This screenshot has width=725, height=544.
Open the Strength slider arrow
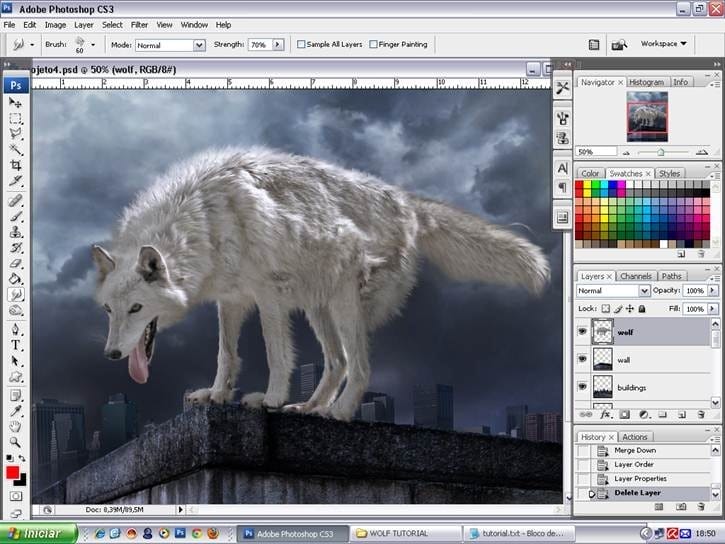pyautogui.click(x=278, y=44)
